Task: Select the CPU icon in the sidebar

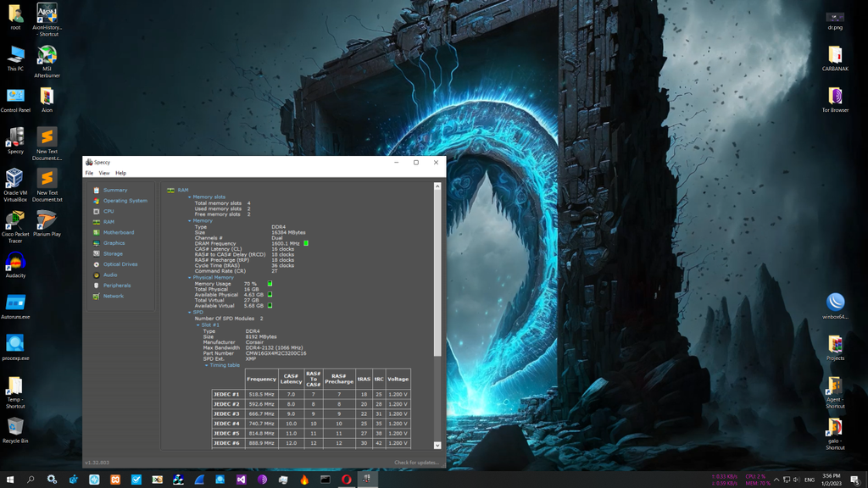Action: (97, 212)
